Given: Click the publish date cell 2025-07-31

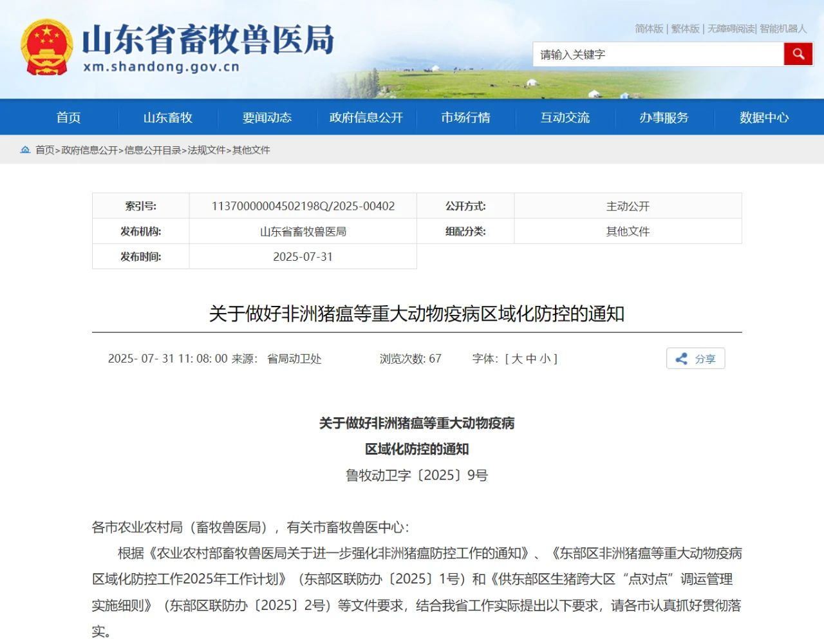Looking at the screenshot, I should 303,256.
